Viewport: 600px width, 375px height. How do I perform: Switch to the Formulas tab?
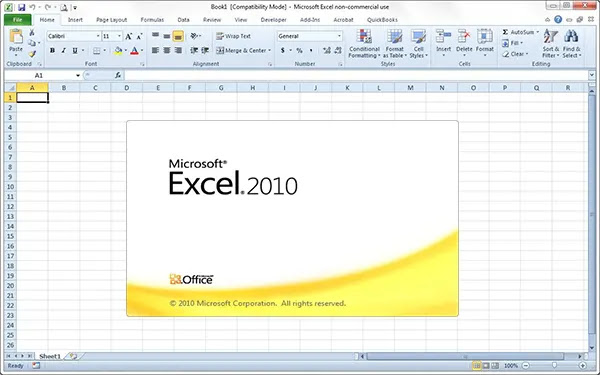pyautogui.click(x=152, y=20)
